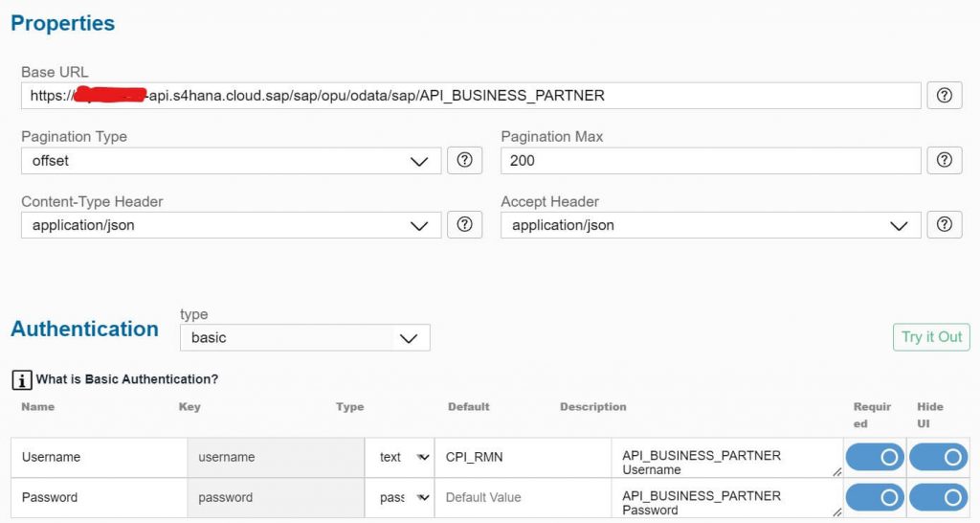The image size is (980, 523).
Task: Click the Basic Authentication info icon
Action: click(22, 379)
